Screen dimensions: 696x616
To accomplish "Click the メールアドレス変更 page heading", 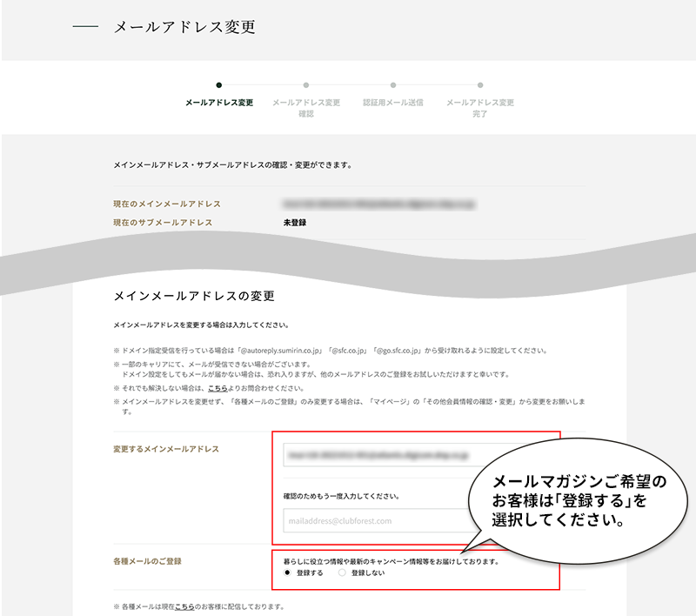I will [184, 28].
